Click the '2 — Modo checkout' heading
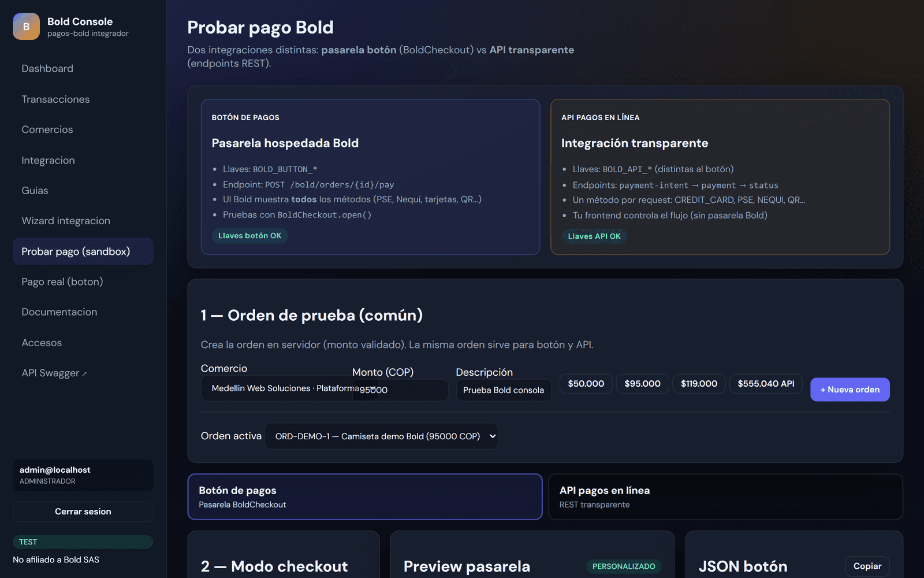The height and width of the screenshot is (578, 924). point(274,566)
